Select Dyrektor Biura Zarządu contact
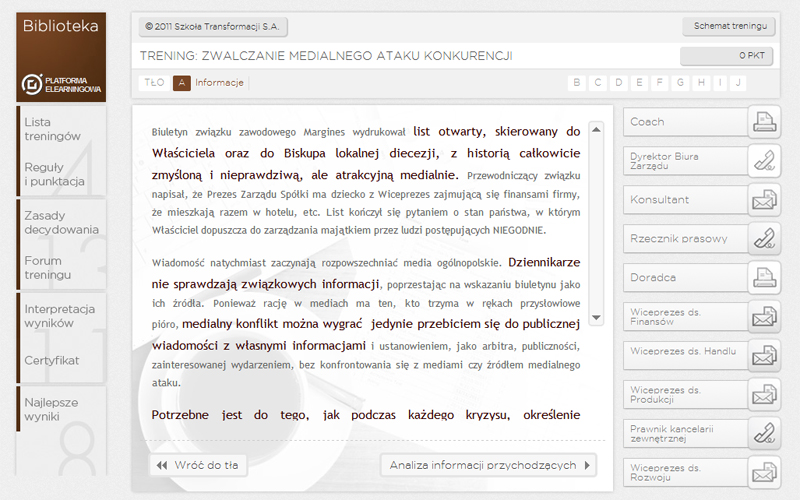Screen dimensions: 800x500 [x=686, y=161]
